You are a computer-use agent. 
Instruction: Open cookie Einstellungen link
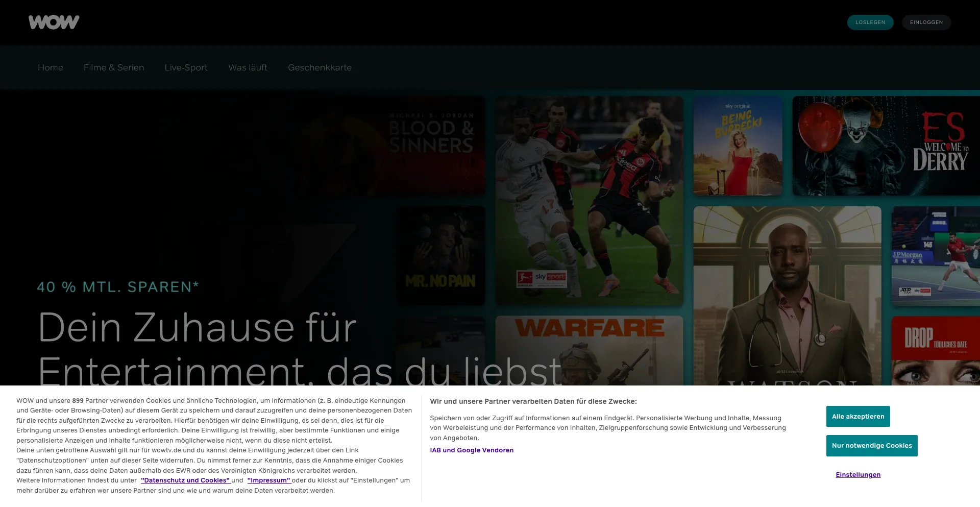(857, 475)
